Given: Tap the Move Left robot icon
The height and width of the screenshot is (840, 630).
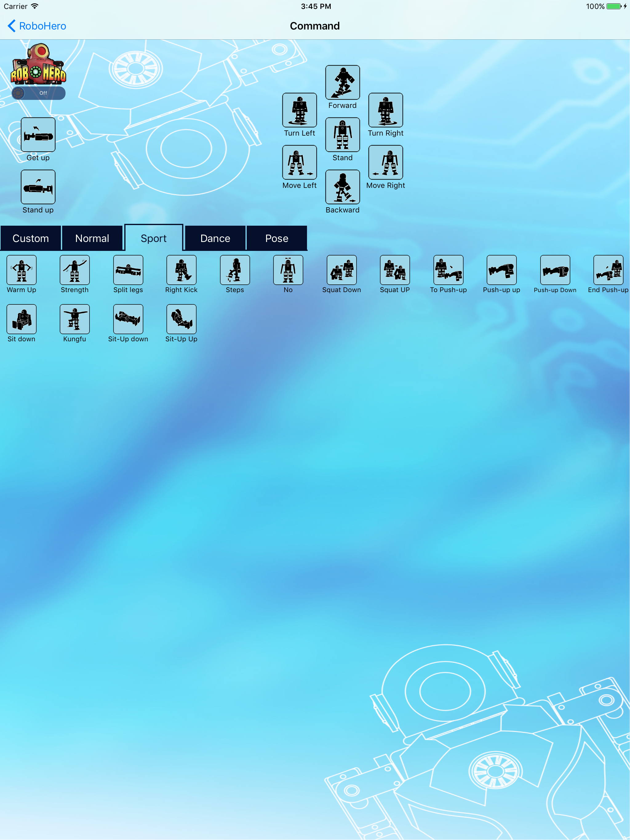Looking at the screenshot, I should click(299, 162).
